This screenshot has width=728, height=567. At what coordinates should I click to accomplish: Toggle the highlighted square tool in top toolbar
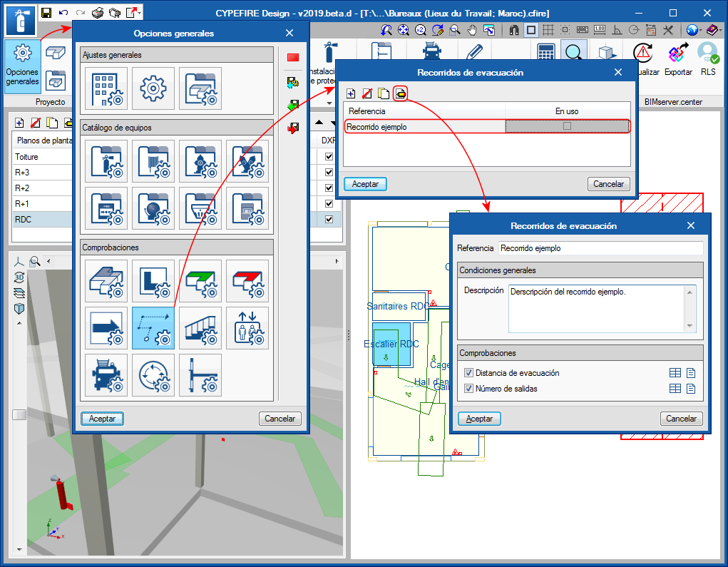[531, 30]
